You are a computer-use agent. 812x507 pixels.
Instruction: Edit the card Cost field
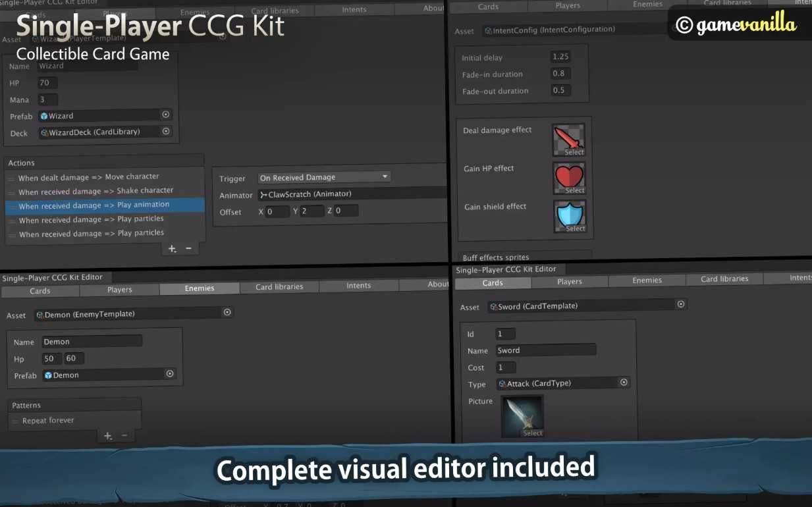point(506,367)
